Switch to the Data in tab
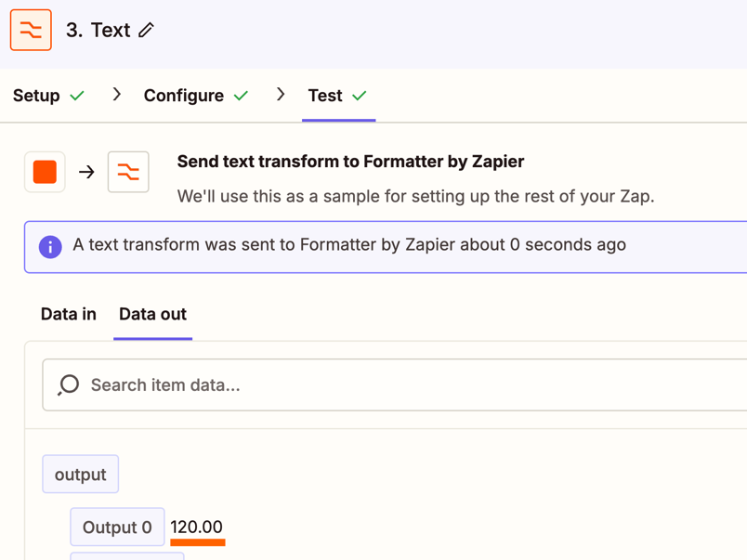The image size is (747, 560). [69, 314]
